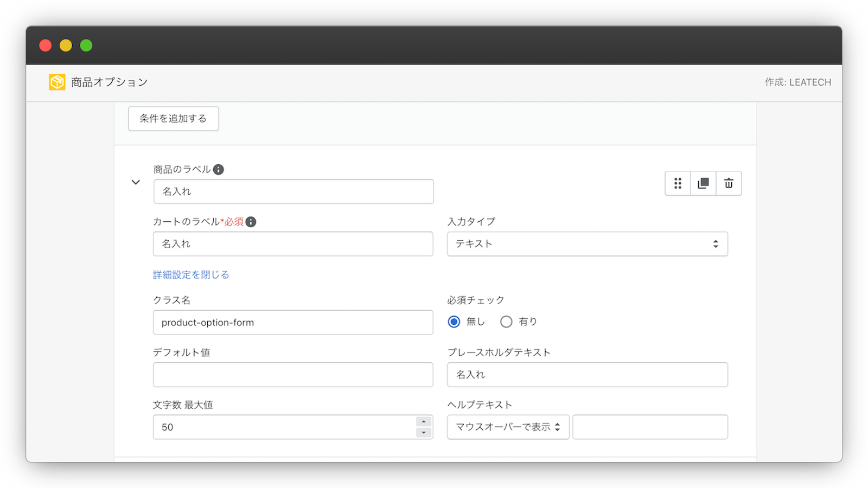Open the 入力タイプ dropdown showing テキスト
The width and height of the screenshot is (868, 488).
588,244
